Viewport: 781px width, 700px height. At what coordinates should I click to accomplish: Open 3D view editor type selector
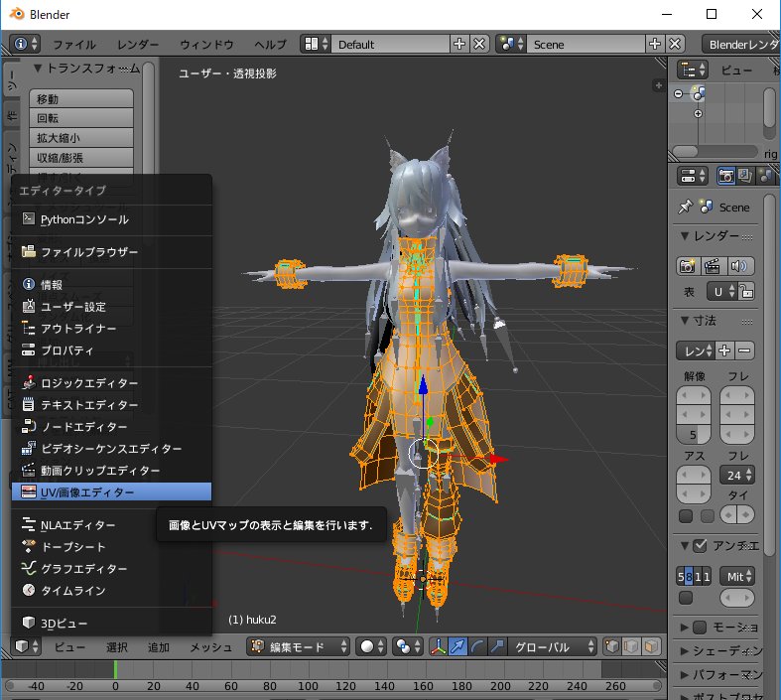(26, 646)
